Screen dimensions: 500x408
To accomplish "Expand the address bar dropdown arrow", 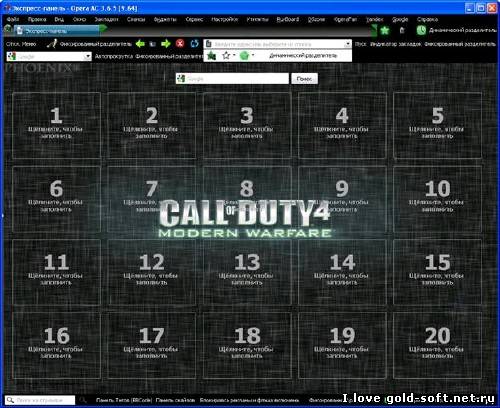I will click(x=348, y=44).
